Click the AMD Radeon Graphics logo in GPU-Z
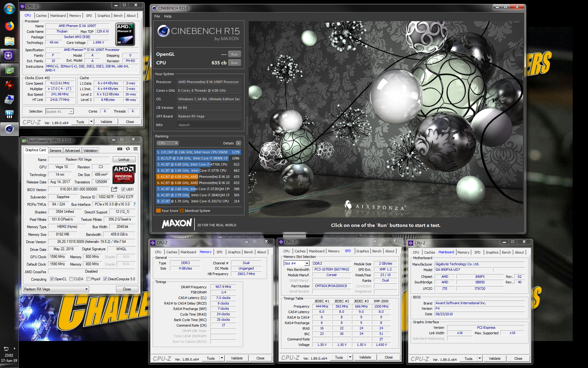This screenshot has height=368, width=588. (124, 174)
